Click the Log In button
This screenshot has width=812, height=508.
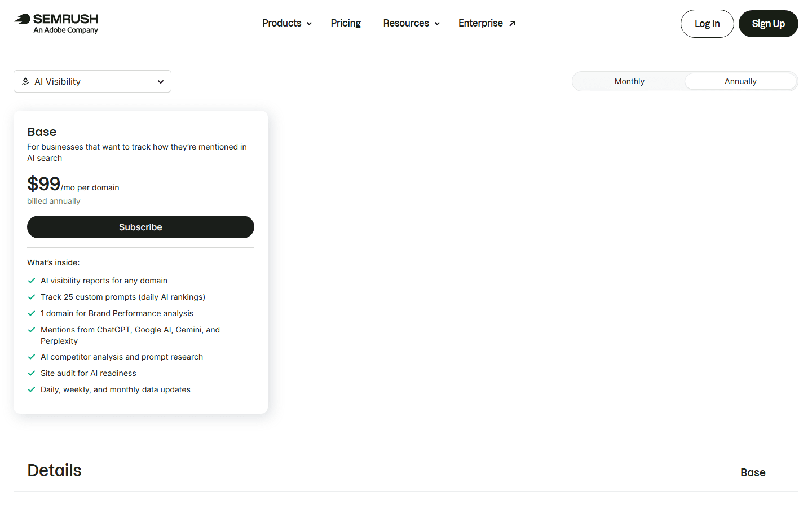707,24
